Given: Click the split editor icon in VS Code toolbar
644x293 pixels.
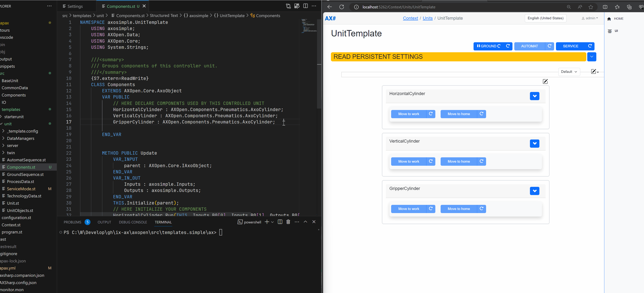Looking at the screenshot, I should 306,6.
